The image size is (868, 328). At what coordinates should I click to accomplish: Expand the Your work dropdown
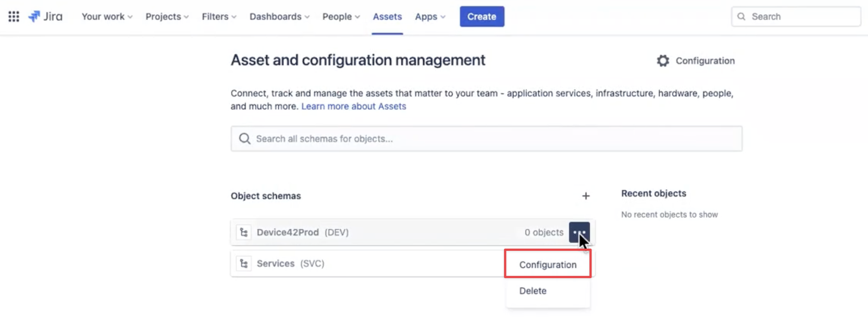107,16
